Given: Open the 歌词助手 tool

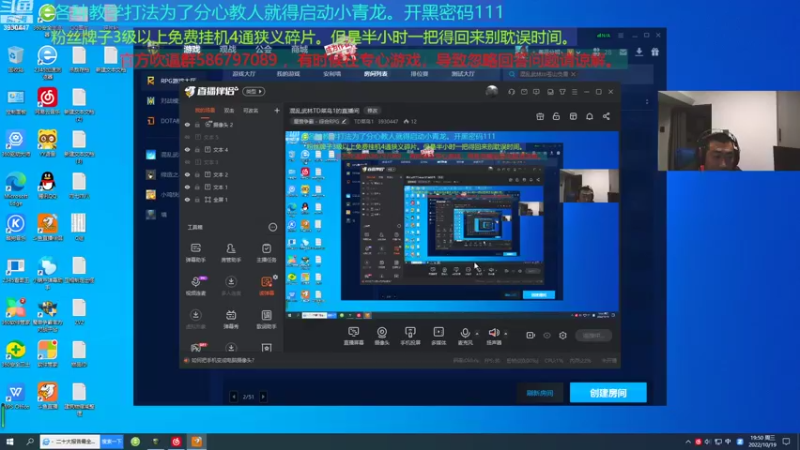Looking at the screenshot, I should (266, 319).
